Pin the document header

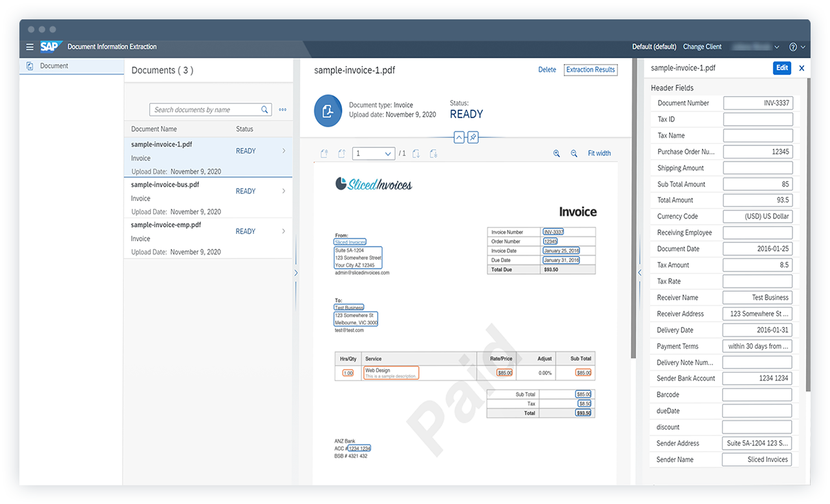click(473, 138)
